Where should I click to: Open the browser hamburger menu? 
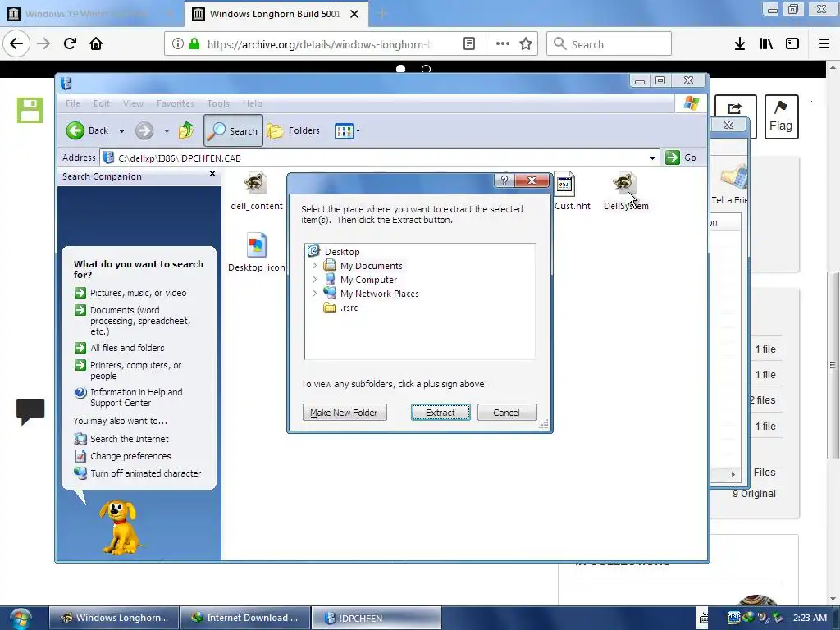point(824,44)
